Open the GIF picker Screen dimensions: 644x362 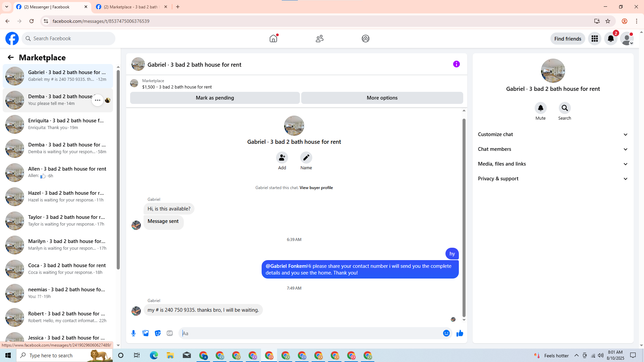point(170,333)
